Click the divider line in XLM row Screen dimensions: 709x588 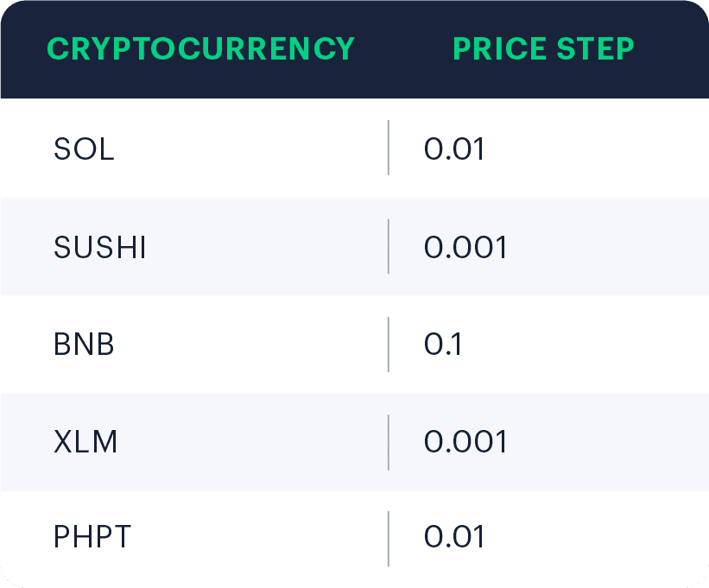click(x=389, y=442)
